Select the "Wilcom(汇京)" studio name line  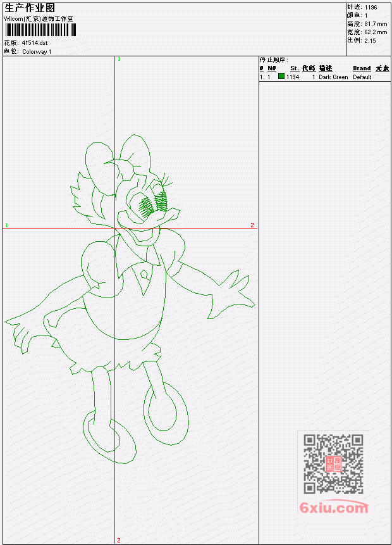pos(38,19)
